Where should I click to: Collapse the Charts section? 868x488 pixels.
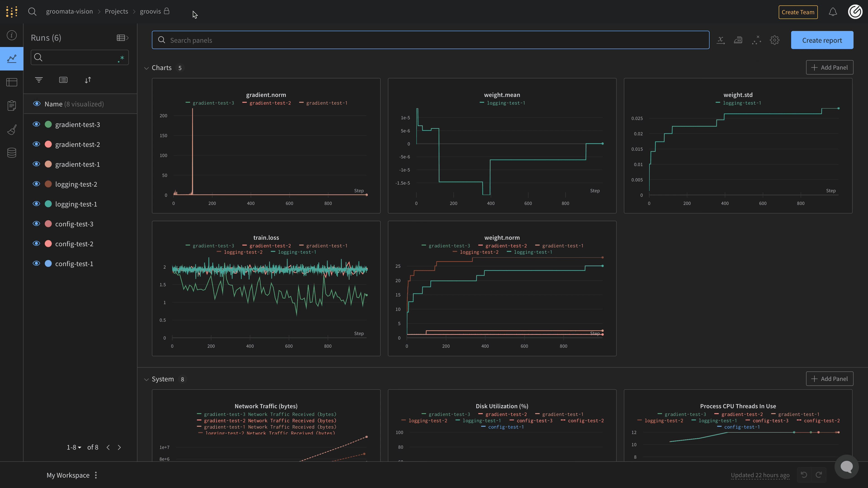click(146, 68)
